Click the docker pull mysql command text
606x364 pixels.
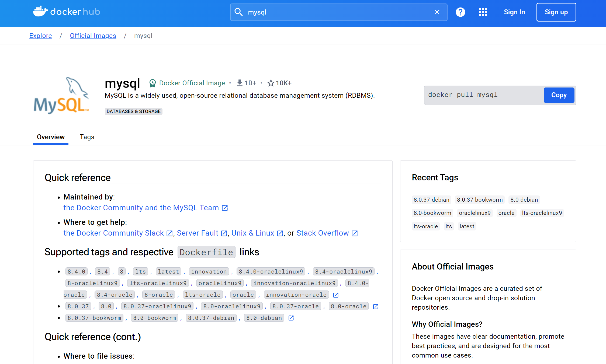click(463, 95)
